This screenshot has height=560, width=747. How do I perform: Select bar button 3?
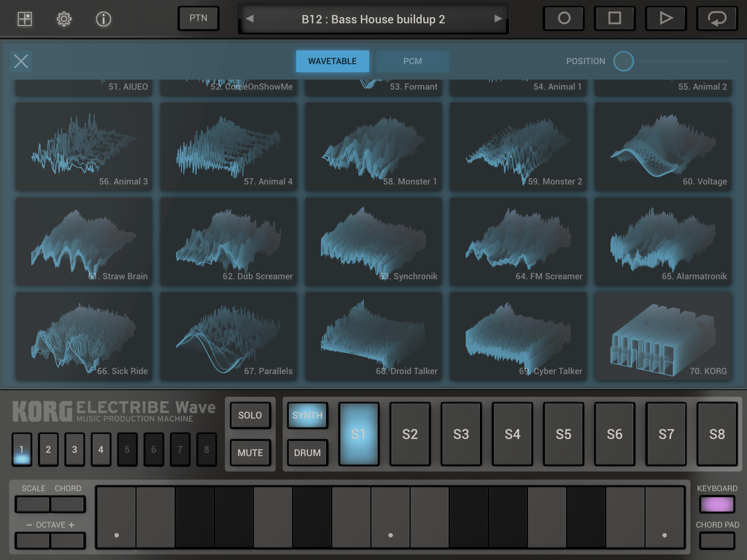tap(75, 450)
